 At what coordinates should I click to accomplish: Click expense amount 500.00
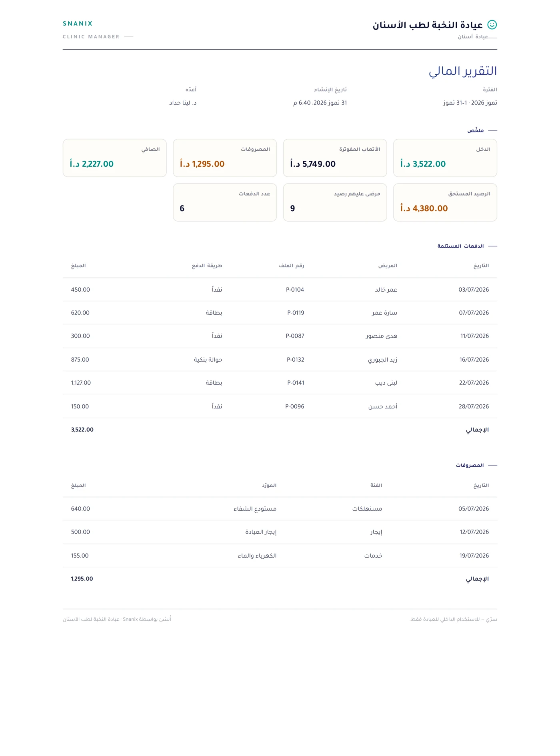point(80,532)
